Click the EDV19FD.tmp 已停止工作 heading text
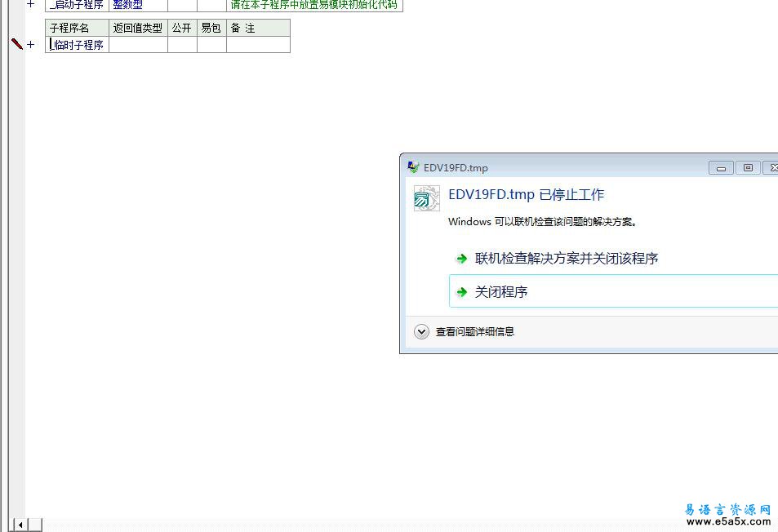 (526, 194)
